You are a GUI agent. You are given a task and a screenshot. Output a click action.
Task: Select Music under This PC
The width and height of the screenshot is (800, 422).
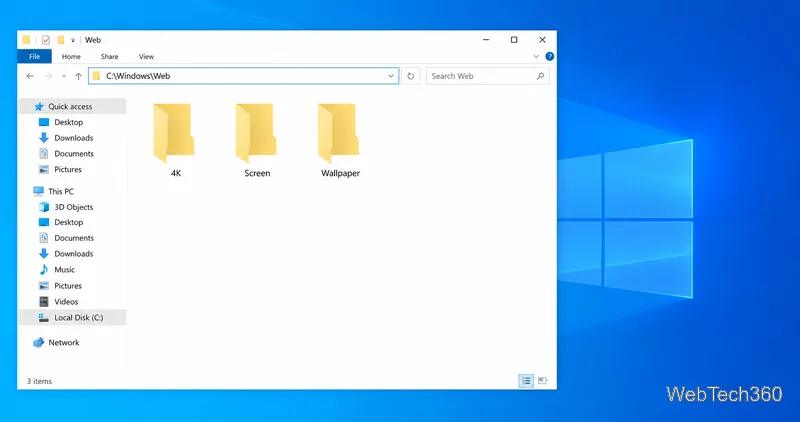click(x=64, y=270)
